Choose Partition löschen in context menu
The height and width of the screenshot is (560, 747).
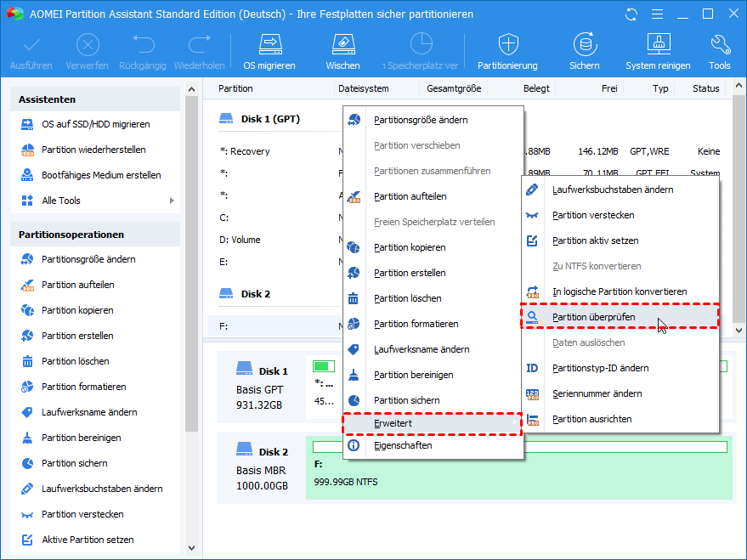tap(433, 298)
